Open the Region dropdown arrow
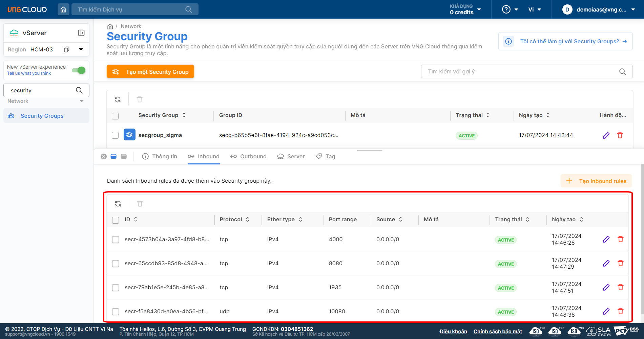 (x=81, y=49)
